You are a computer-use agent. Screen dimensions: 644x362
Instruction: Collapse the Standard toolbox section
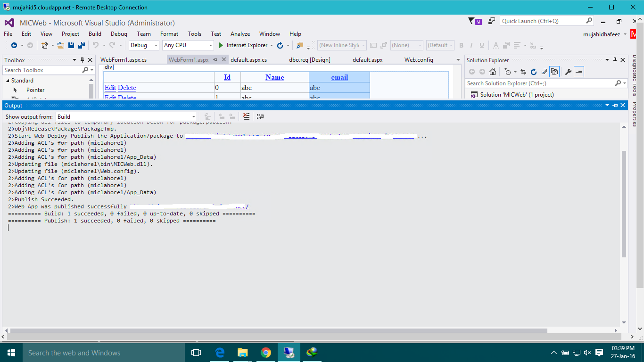(x=8, y=81)
